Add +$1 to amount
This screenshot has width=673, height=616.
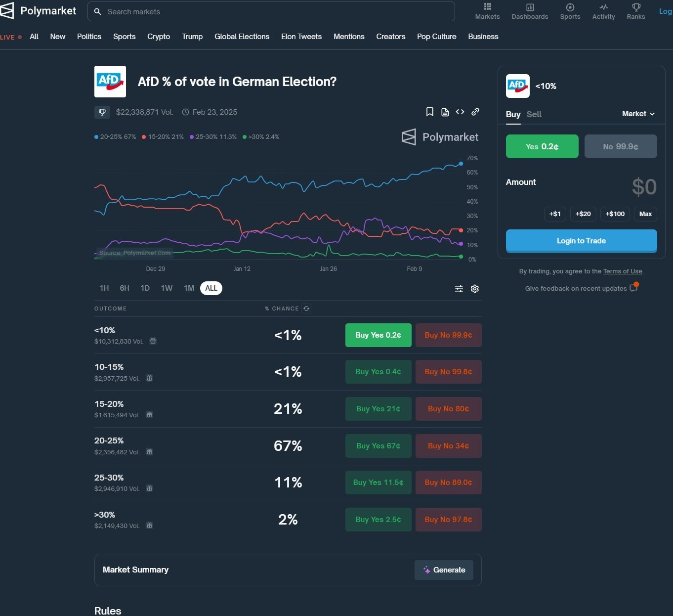point(555,214)
